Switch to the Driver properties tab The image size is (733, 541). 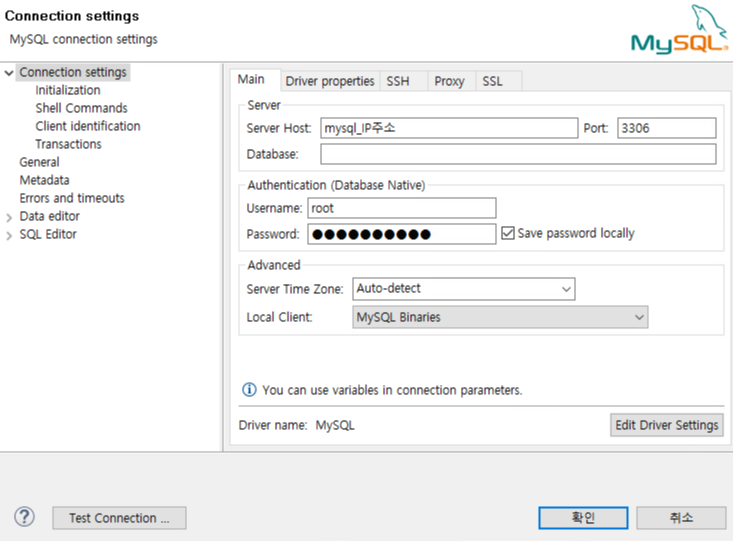point(330,81)
